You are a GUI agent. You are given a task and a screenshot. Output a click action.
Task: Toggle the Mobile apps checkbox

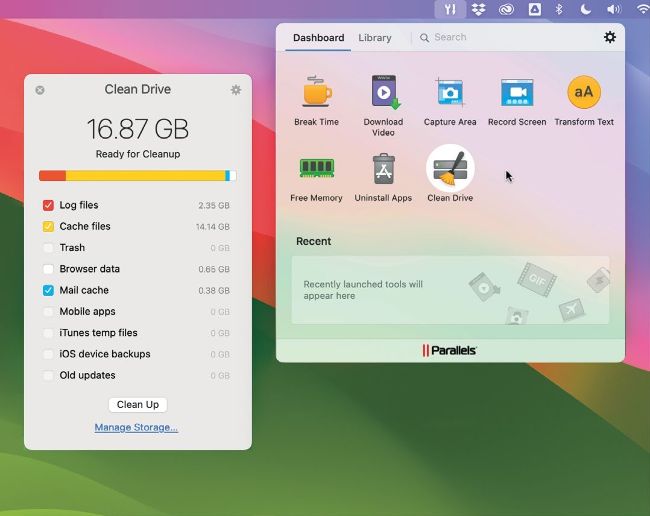click(x=48, y=312)
